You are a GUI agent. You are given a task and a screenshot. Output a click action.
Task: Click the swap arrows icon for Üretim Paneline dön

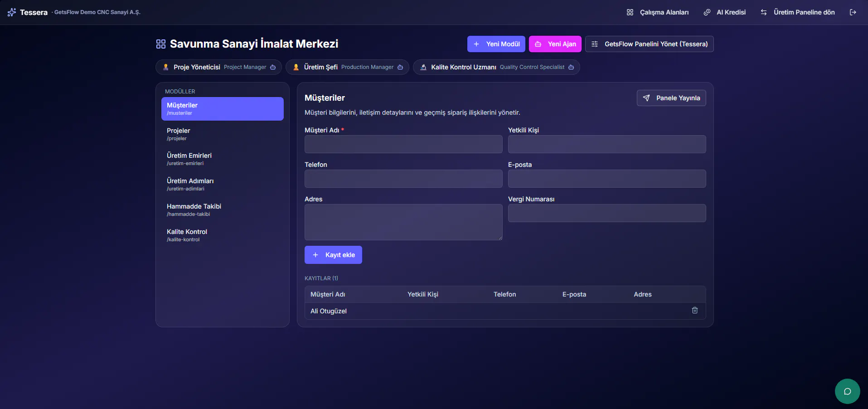pyautogui.click(x=764, y=12)
